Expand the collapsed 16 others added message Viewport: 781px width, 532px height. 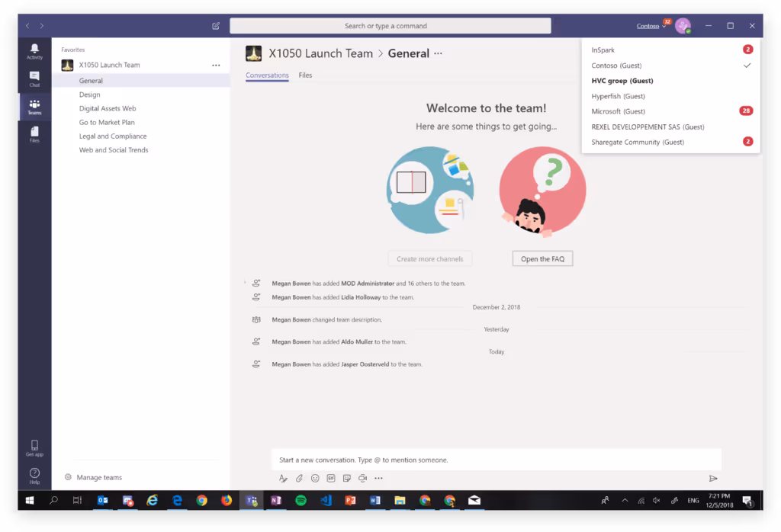pyautogui.click(x=245, y=283)
